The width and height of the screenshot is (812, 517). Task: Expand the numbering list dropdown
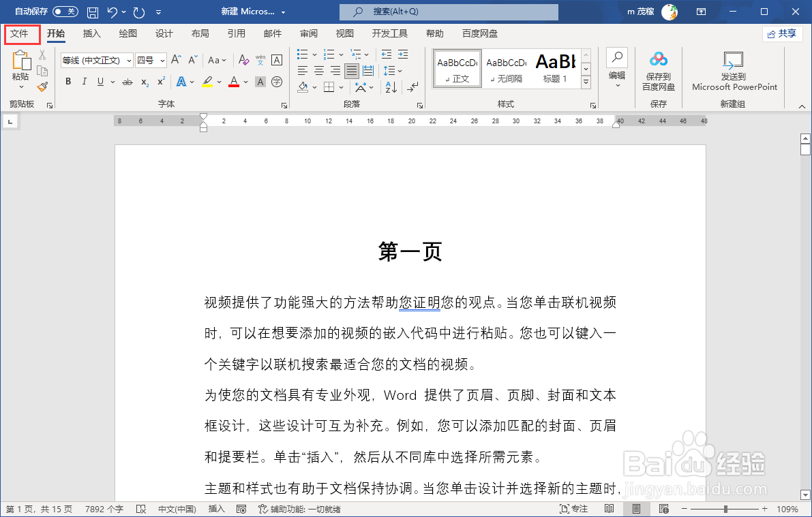pos(341,54)
